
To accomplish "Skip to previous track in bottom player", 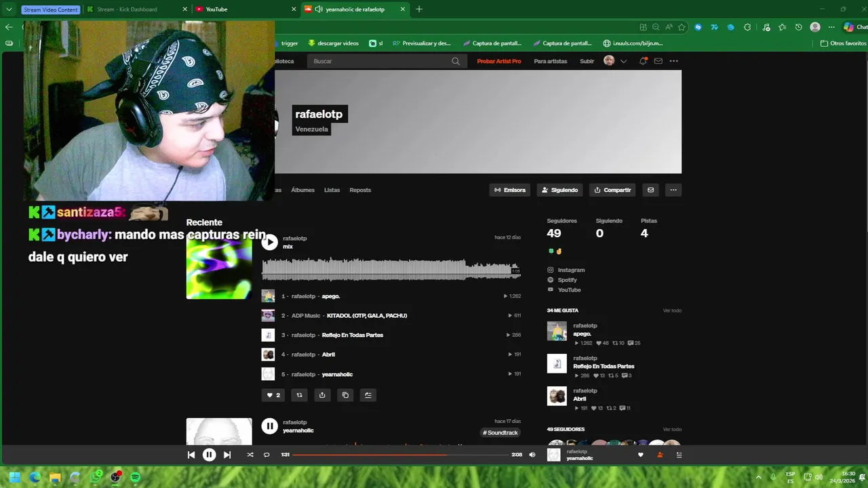I will 191,455.
